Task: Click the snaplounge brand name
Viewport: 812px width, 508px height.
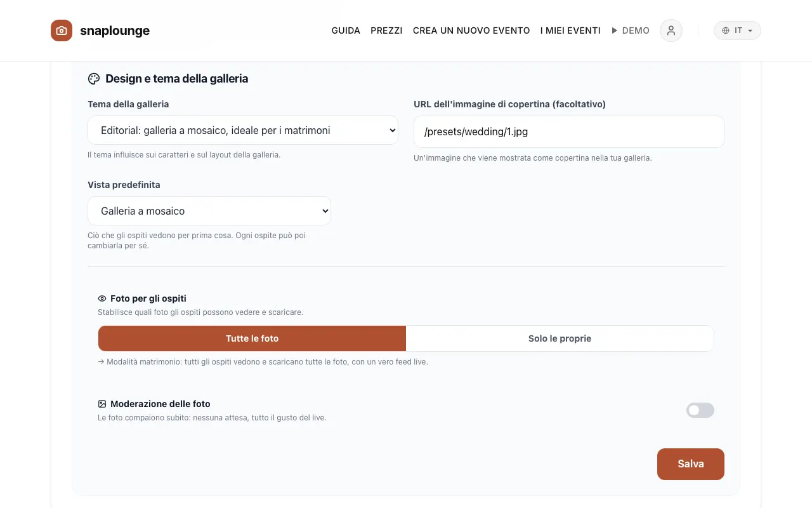Action: 115,30
